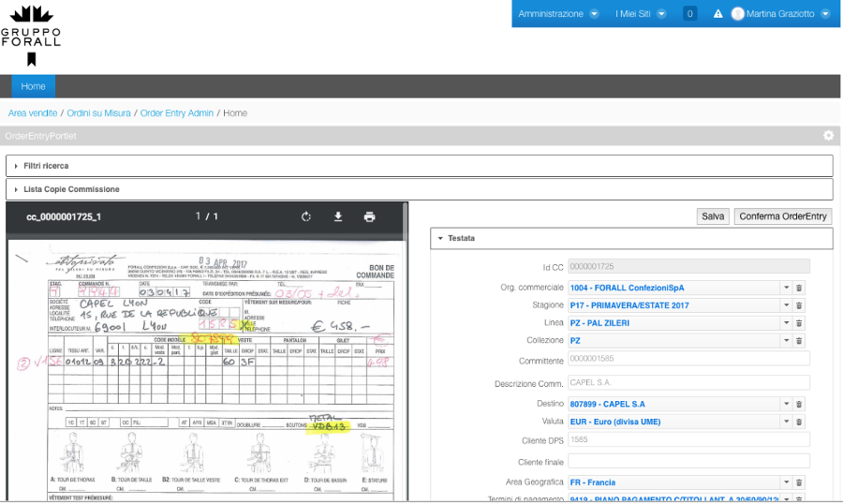Print the commission copy PDF
The image size is (843, 504).
(x=369, y=216)
